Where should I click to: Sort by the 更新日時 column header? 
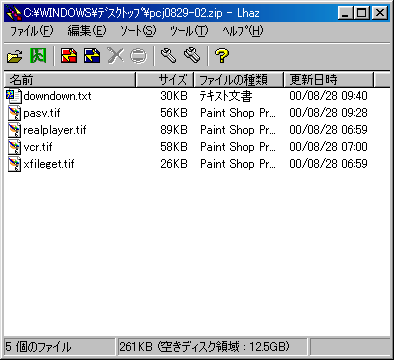click(329, 80)
